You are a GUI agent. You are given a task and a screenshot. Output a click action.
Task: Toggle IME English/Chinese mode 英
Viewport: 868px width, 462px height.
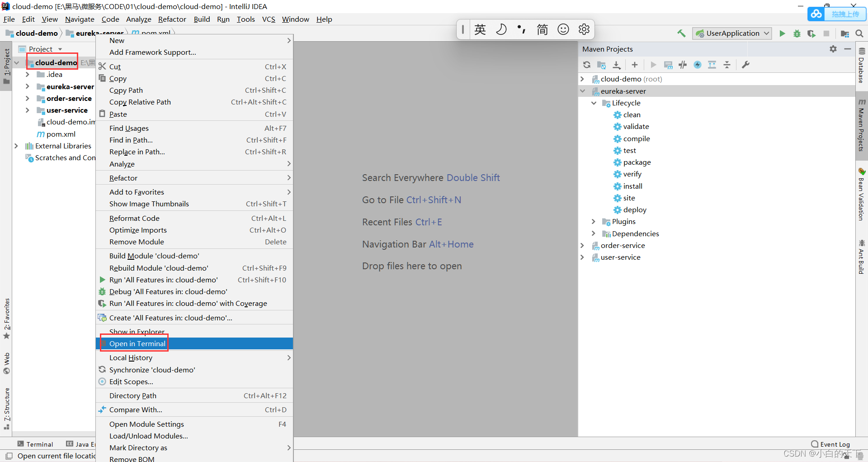click(x=480, y=29)
